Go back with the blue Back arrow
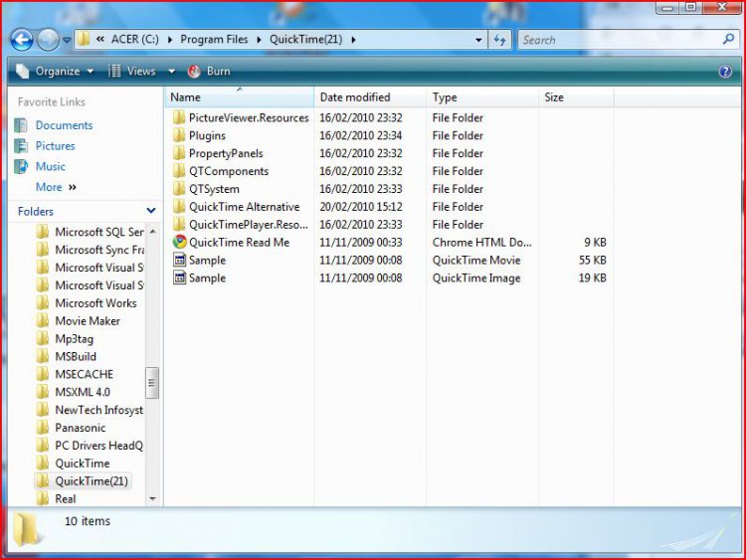The height and width of the screenshot is (560, 746). [22, 40]
